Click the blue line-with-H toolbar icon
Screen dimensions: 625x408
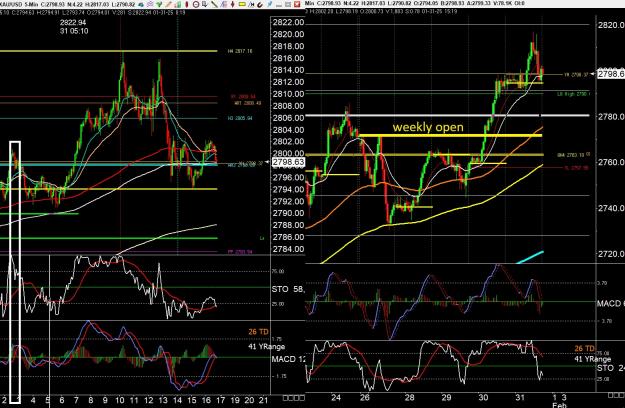[x=251, y=4]
